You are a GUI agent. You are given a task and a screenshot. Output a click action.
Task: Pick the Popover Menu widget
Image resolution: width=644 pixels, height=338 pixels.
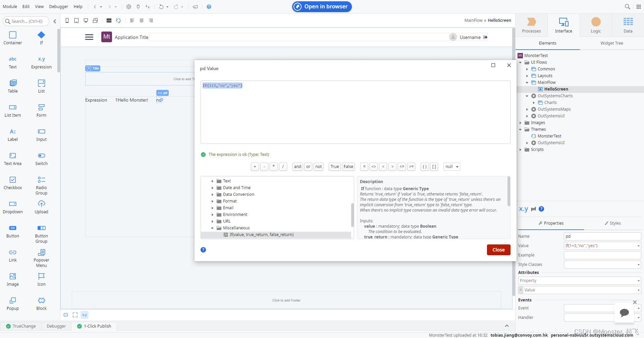[41, 258]
